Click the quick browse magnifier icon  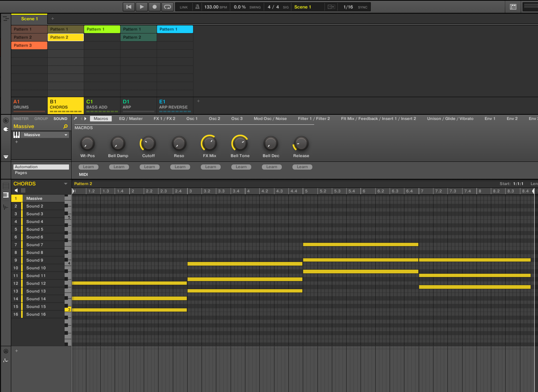click(66, 127)
